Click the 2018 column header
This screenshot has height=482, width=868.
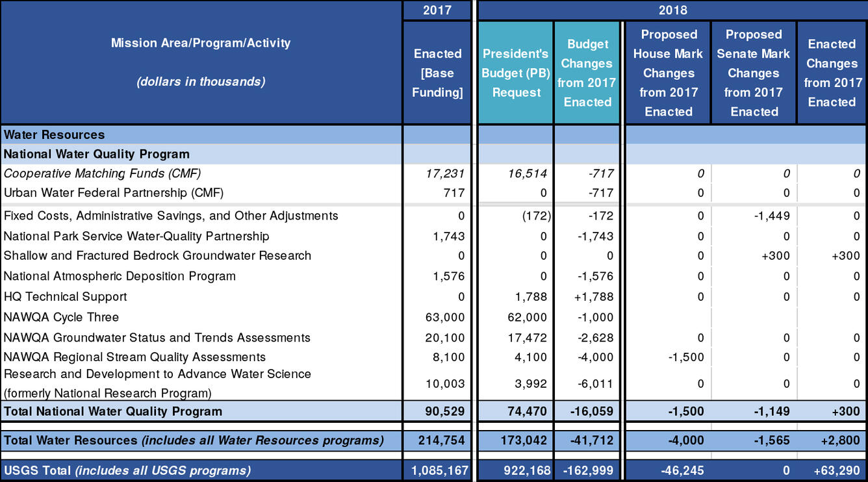pyautogui.click(x=673, y=10)
